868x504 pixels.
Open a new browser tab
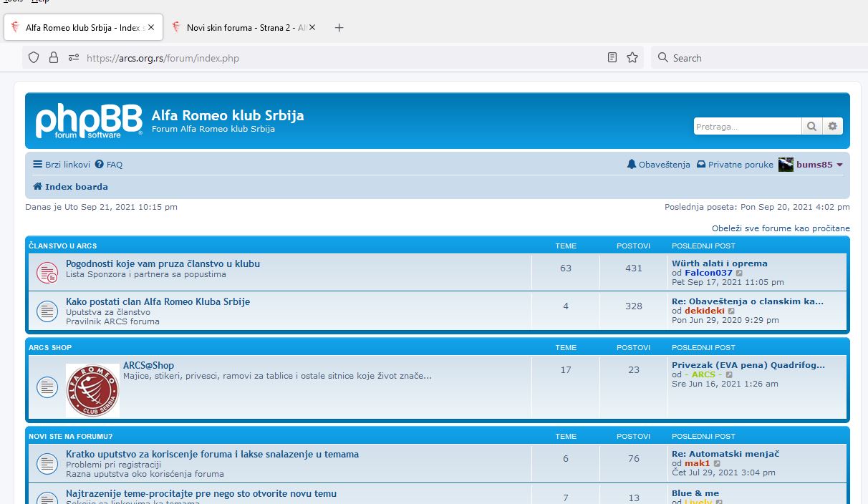(x=339, y=27)
